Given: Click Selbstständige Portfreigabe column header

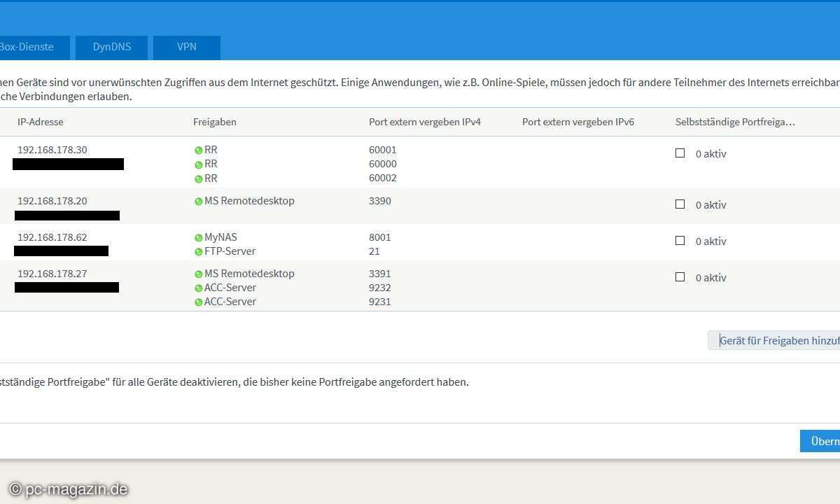Looking at the screenshot, I should [735, 122].
